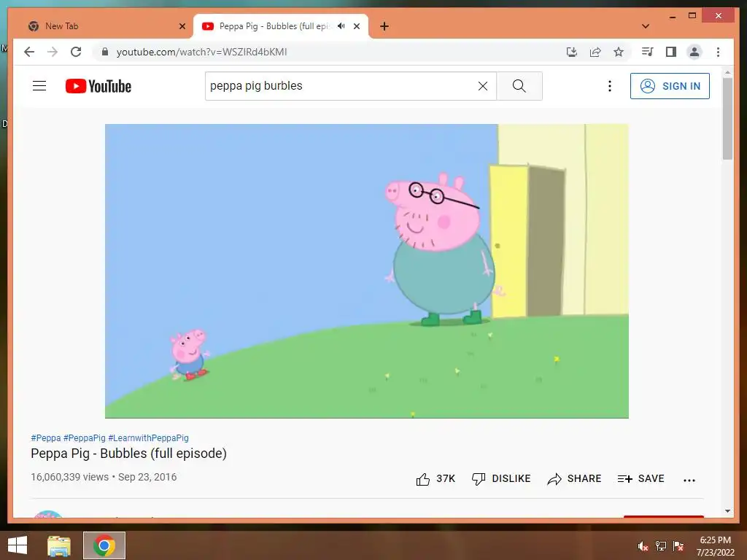Reload the YouTube page

[x=76, y=52]
